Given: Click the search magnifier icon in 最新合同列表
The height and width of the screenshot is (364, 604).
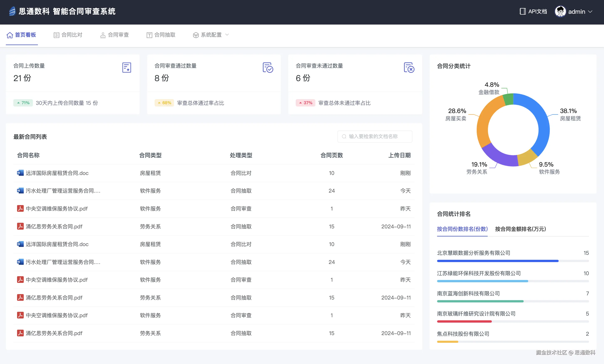Looking at the screenshot, I should (x=344, y=136).
